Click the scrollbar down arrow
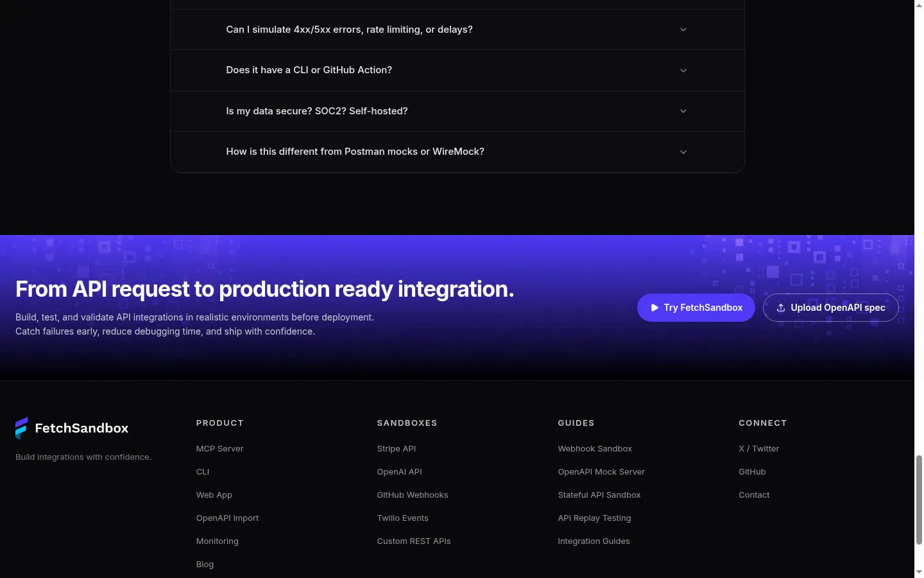The height and width of the screenshot is (578, 924). 919,572
